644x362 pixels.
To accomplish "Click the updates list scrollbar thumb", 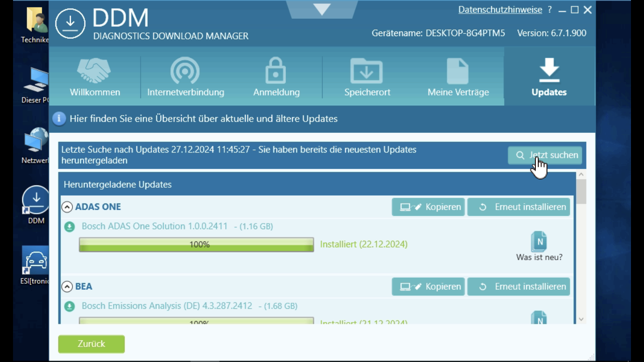I will pos(581,192).
